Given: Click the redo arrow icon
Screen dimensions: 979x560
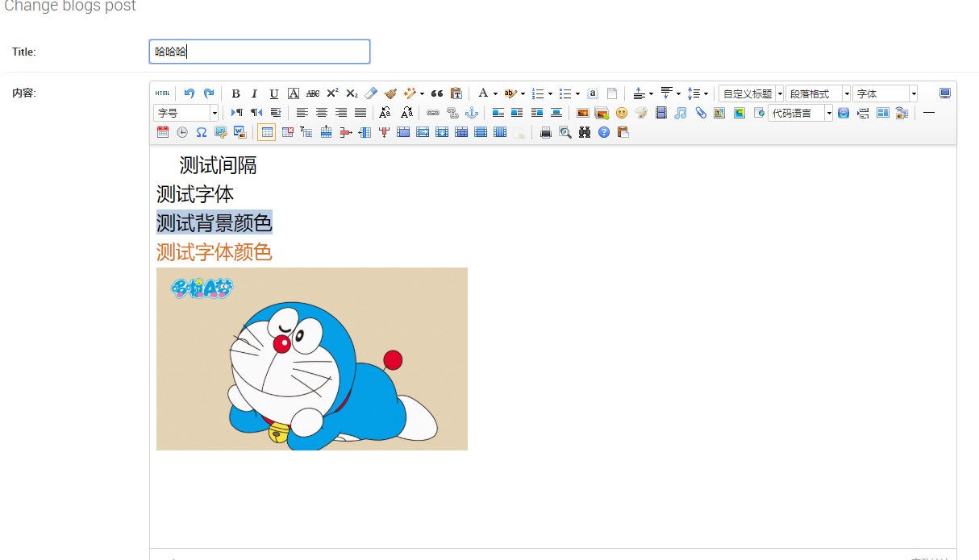Looking at the screenshot, I should tap(209, 93).
